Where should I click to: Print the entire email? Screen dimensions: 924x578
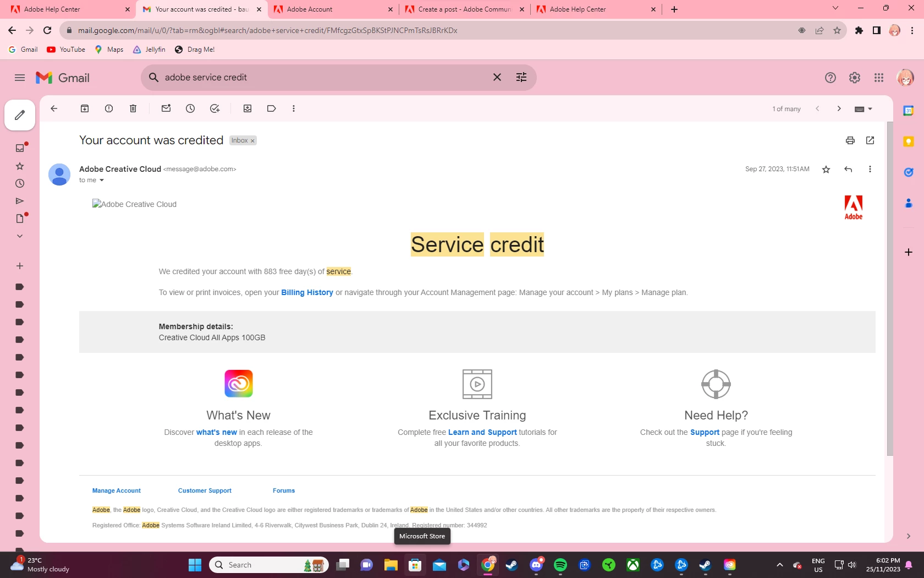(850, 140)
